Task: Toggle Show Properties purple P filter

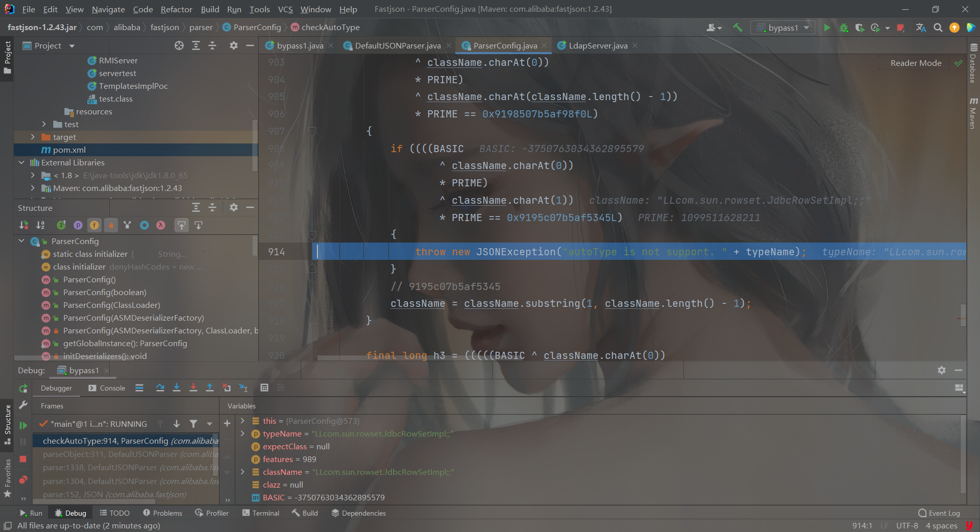Action: click(x=78, y=225)
